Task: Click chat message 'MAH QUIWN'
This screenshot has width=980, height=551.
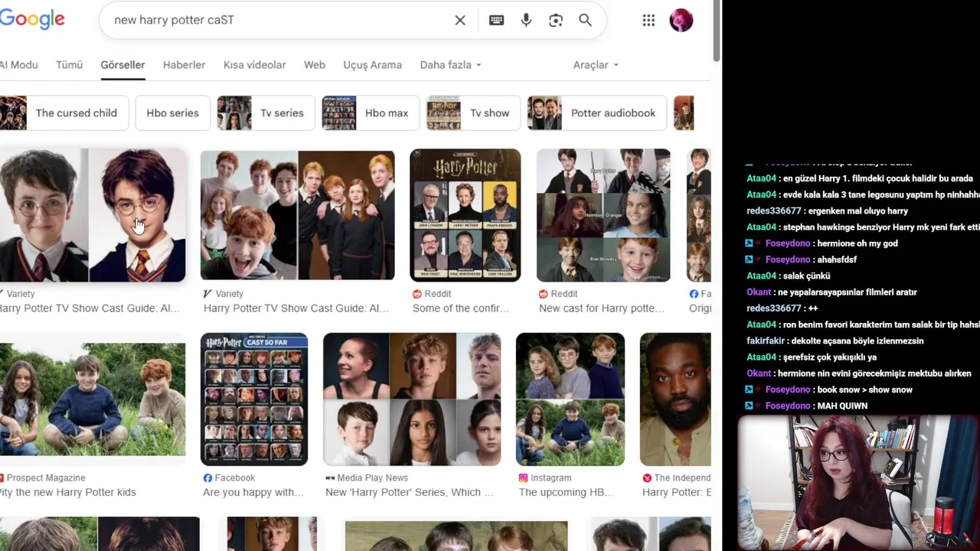Action: (x=842, y=406)
